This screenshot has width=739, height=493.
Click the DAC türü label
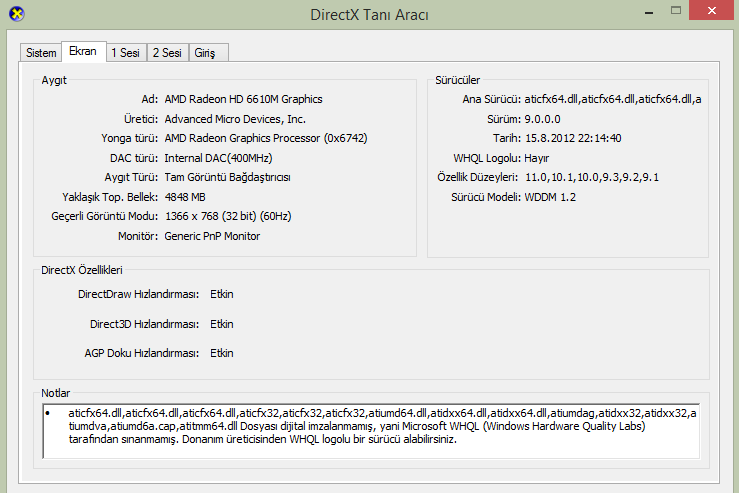[x=134, y=158]
